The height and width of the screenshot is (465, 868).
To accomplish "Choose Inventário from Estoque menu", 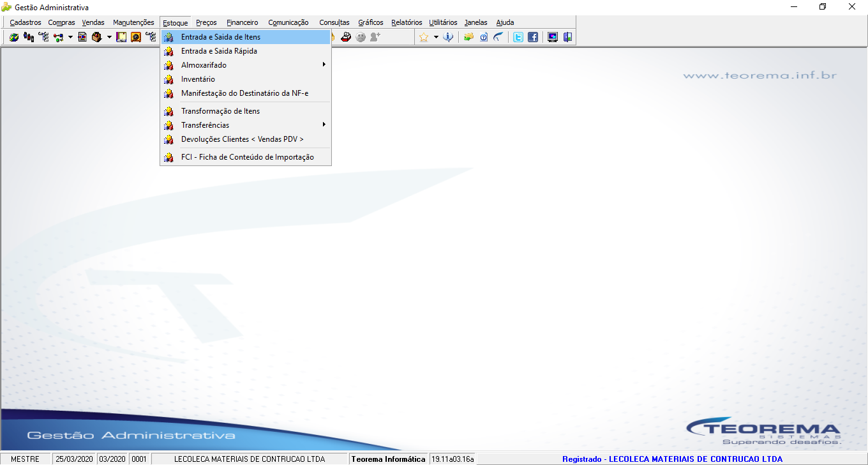I will [x=246, y=79].
